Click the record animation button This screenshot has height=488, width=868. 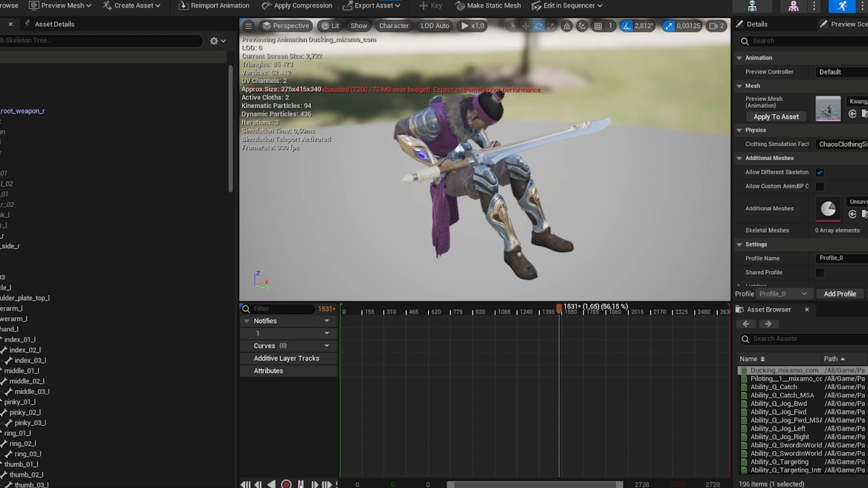coord(286,484)
